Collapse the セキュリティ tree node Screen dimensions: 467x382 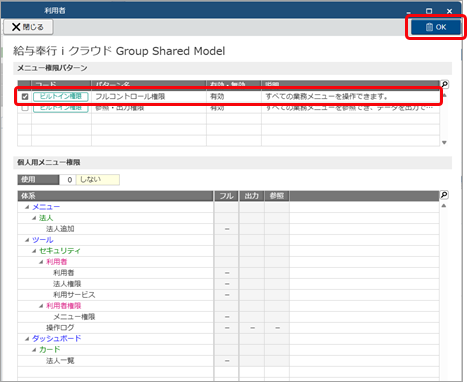click(34, 251)
